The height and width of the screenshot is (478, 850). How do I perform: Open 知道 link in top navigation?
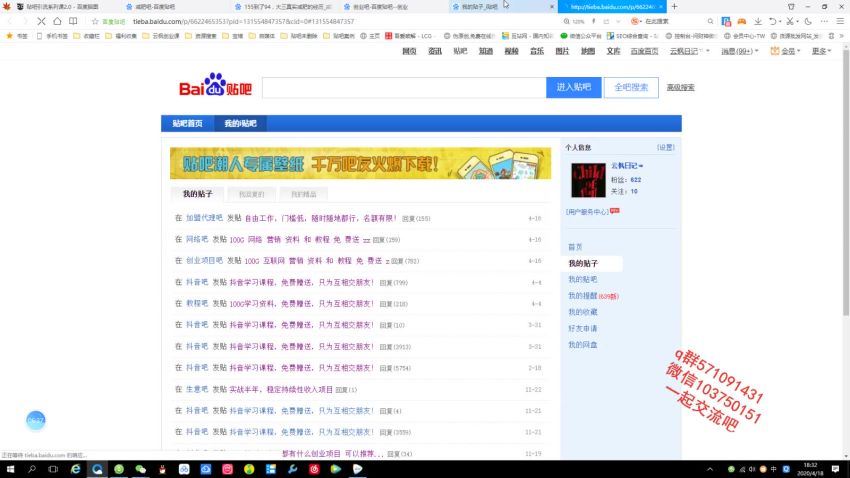[486, 51]
